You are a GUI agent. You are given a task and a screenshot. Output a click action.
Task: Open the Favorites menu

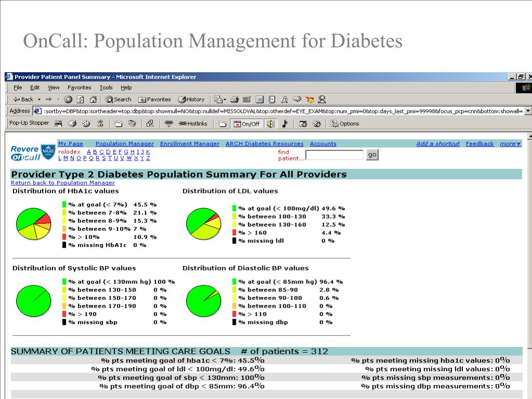(79, 87)
